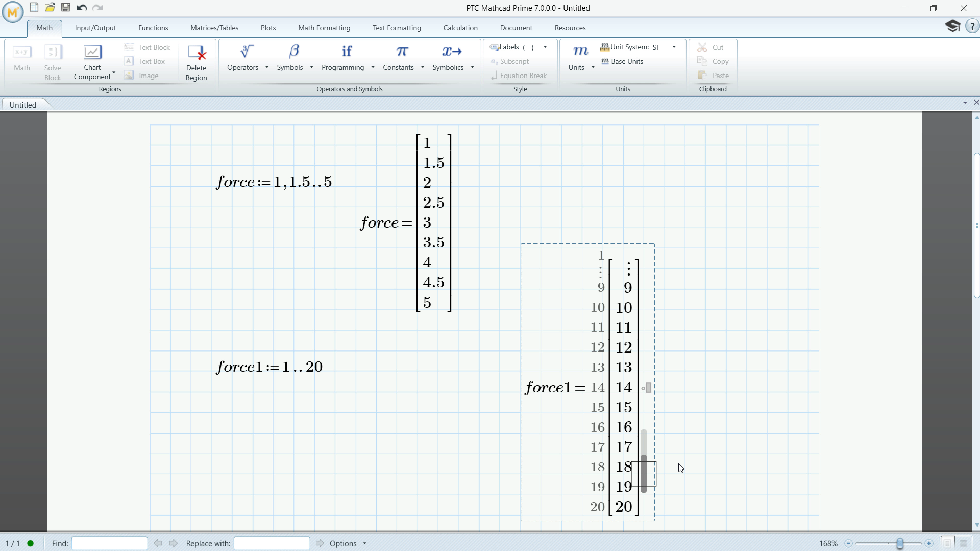Click the Equation Break button
Viewport: 980px width, 551px height.
coord(519,76)
